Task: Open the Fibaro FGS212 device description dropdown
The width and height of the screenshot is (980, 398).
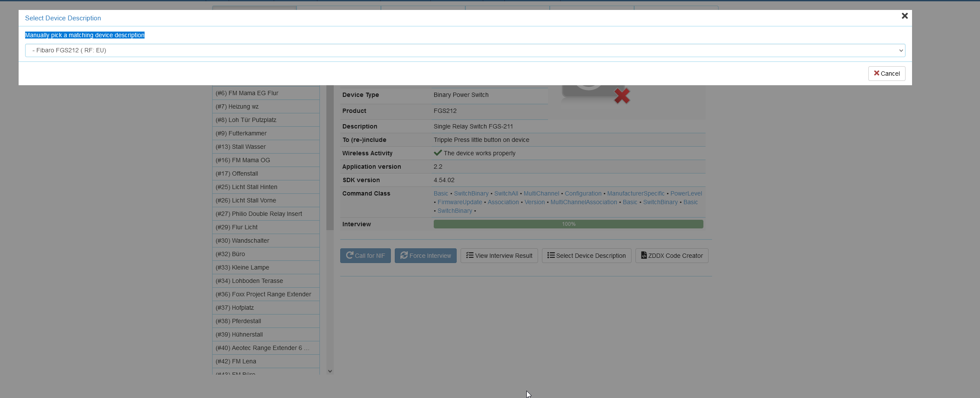Action: (465, 50)
